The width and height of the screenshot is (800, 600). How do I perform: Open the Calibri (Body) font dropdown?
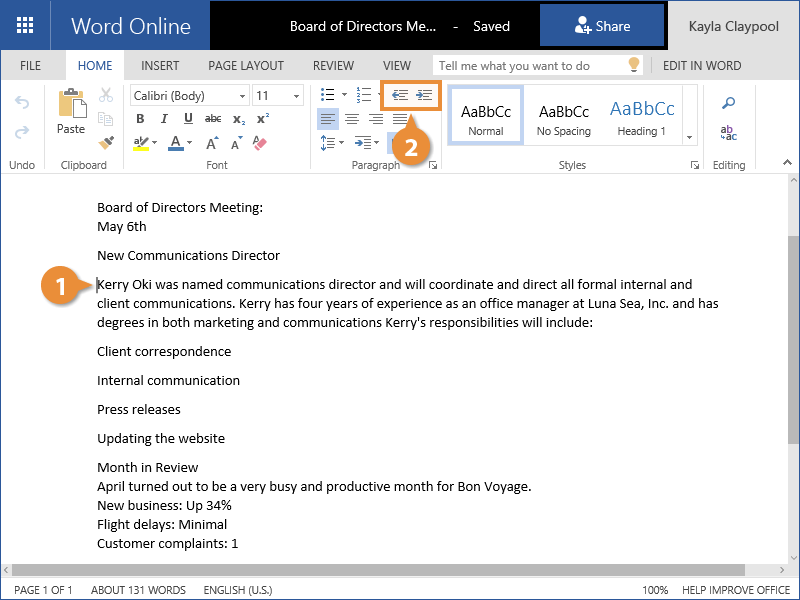click(189, 96)
